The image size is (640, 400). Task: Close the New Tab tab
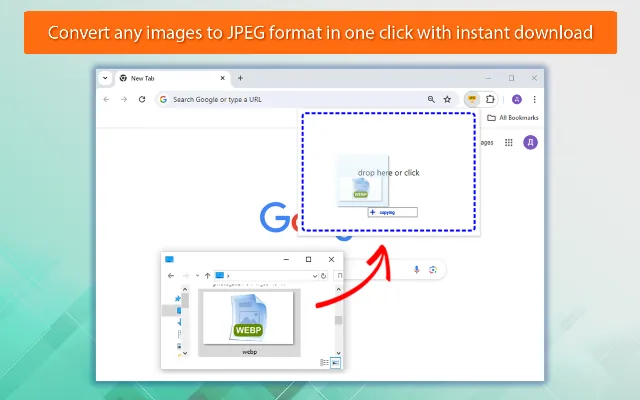222,78
